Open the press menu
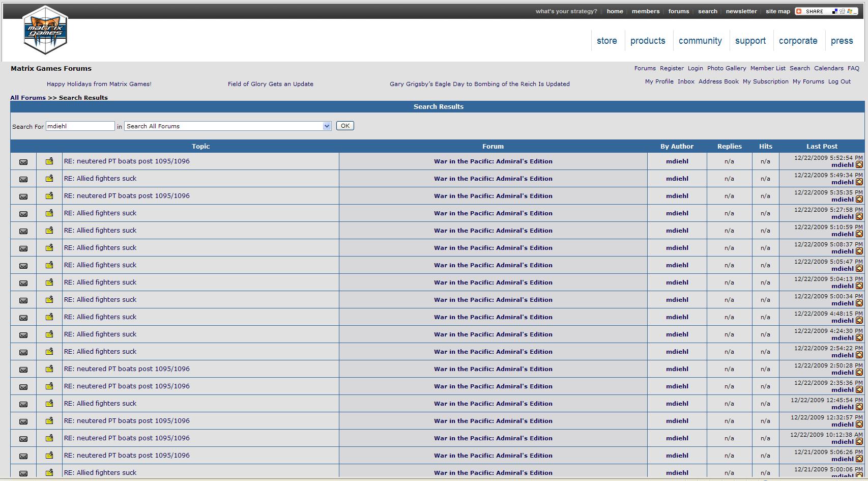868x481 pixels. coord(842,41)
